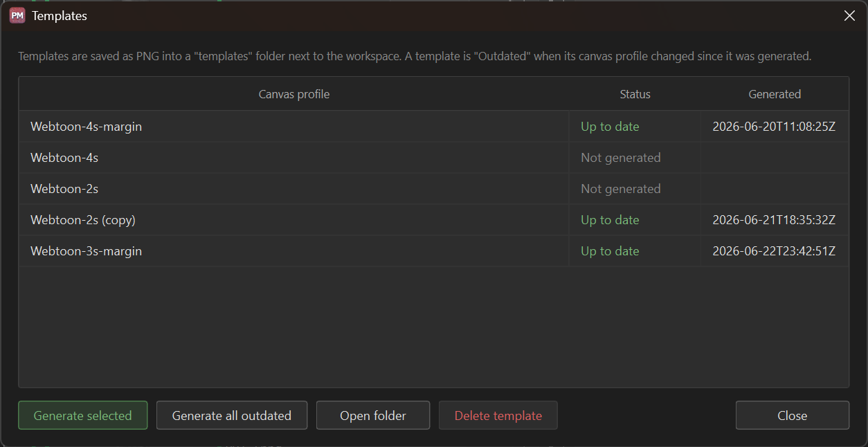The height and width of the screenshot is (447, 868).
Task: Click the PM app icon in title bar
Action: [17, 15]
